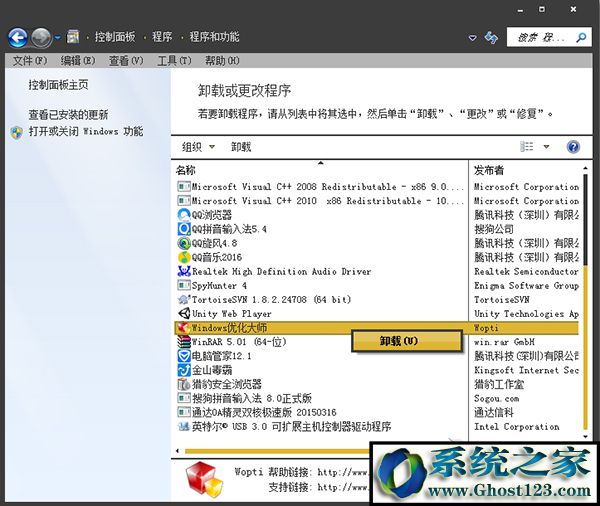Click the vertical scrollbar up arrow
The width and height of the screenshot is (600, 506).
point(585,168)
